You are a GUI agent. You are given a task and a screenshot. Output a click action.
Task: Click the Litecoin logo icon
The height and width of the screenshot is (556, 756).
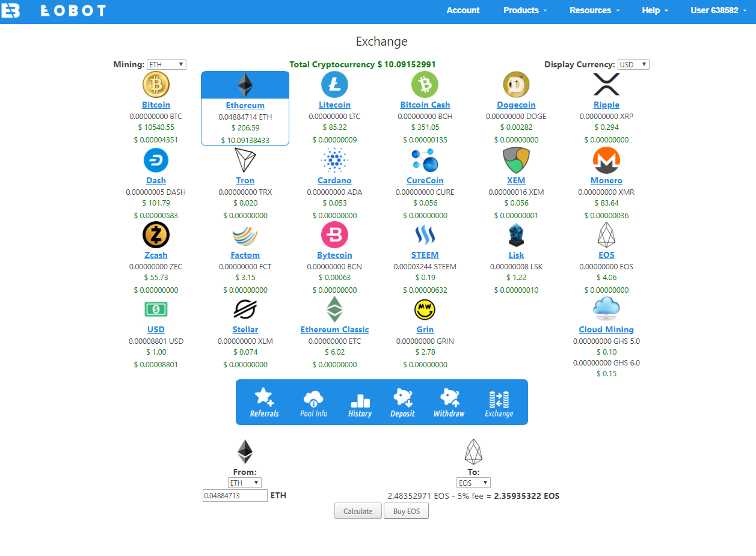334,85
